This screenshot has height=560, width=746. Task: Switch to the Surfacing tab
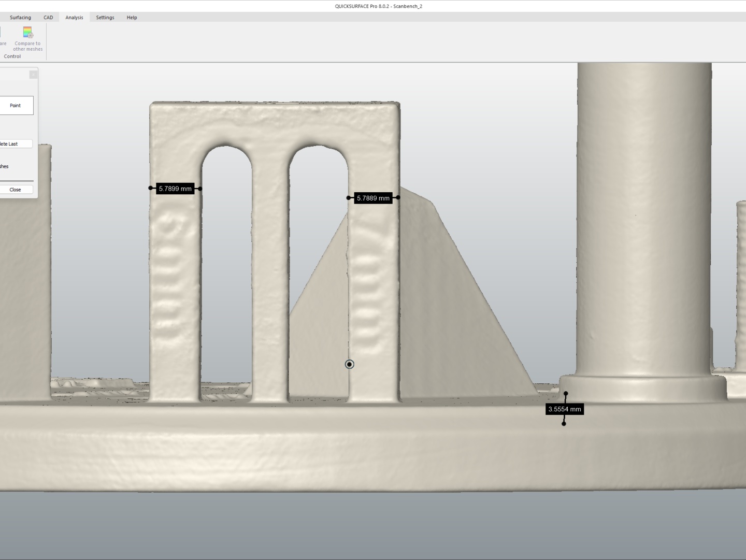(20, 18)
